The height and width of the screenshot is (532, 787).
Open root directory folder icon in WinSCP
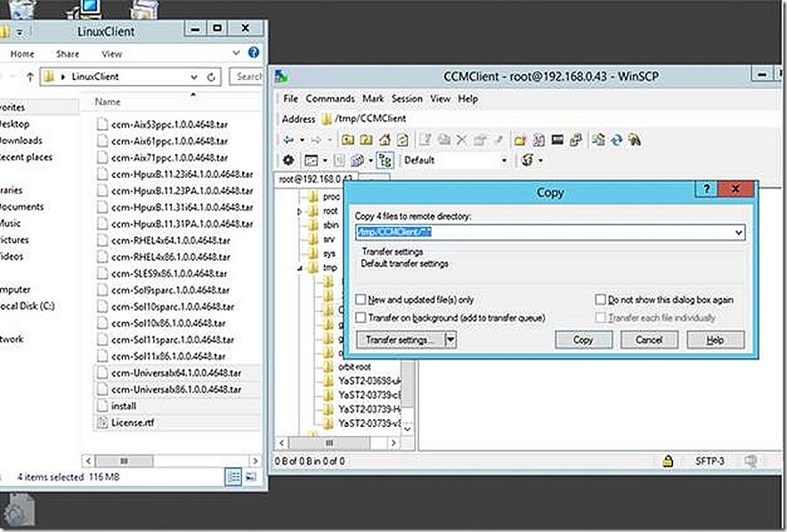366,140
